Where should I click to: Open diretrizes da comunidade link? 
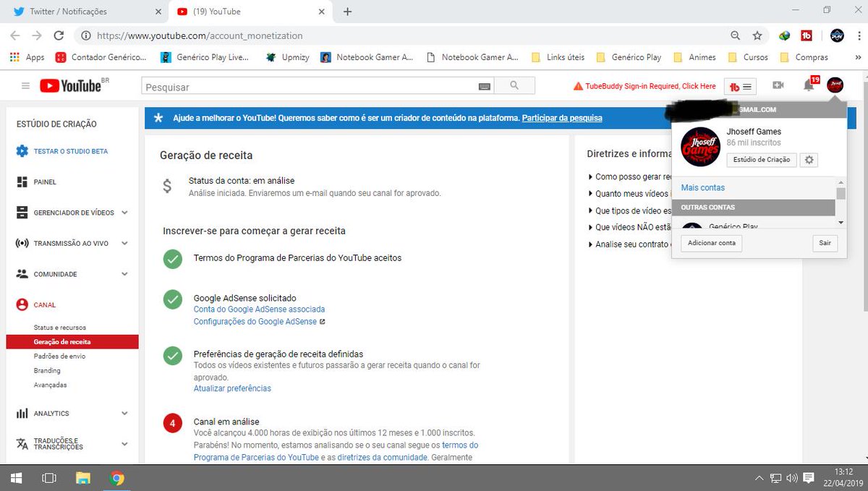coord(383,457)
